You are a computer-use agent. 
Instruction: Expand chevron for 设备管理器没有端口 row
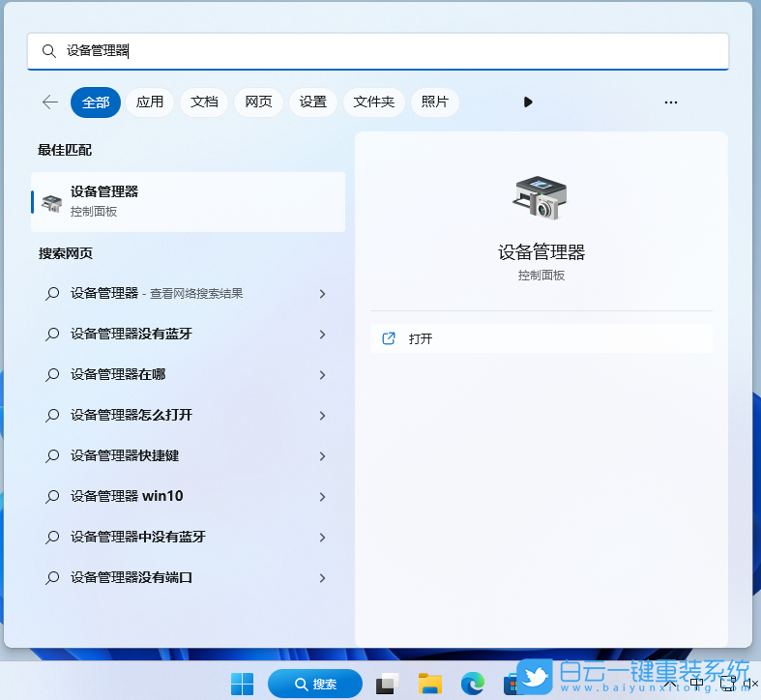pyautogui.click(x=322, y=577)
